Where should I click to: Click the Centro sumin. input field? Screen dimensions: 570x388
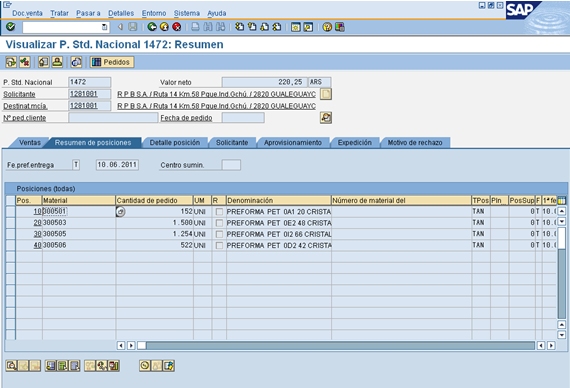231,165
